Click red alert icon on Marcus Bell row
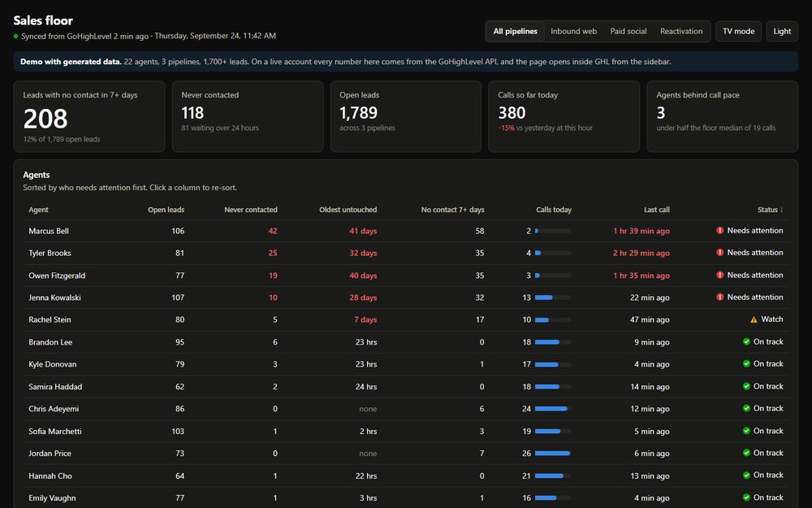 [719, 230]
